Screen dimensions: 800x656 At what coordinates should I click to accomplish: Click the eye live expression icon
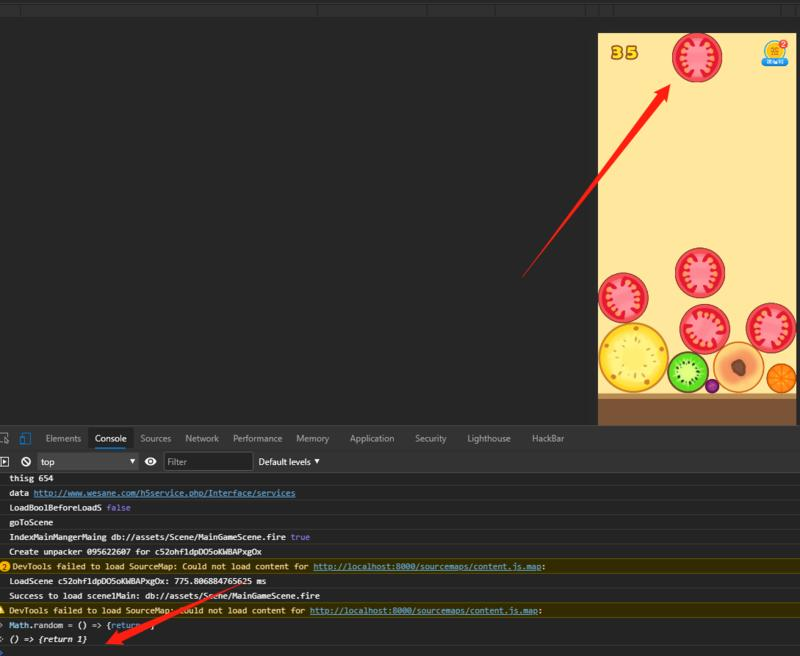[x=151, y=462]
